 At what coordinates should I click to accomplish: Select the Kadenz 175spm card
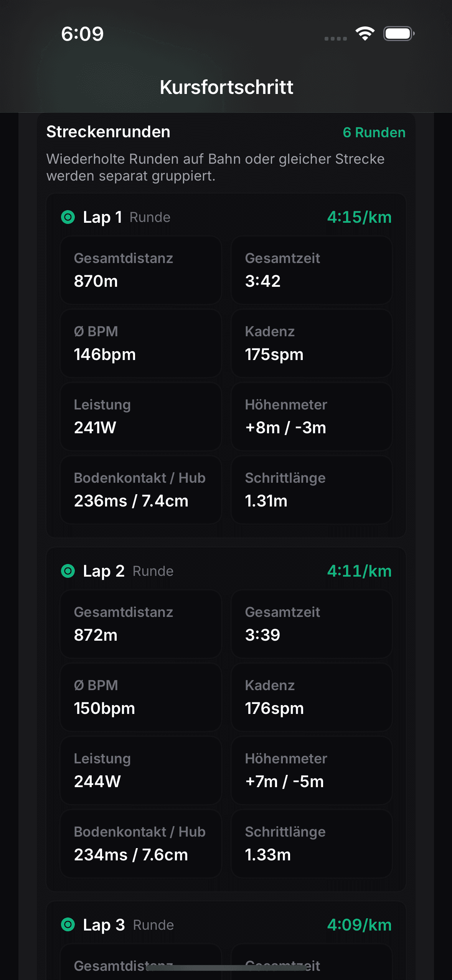click(x=312, y=344)
